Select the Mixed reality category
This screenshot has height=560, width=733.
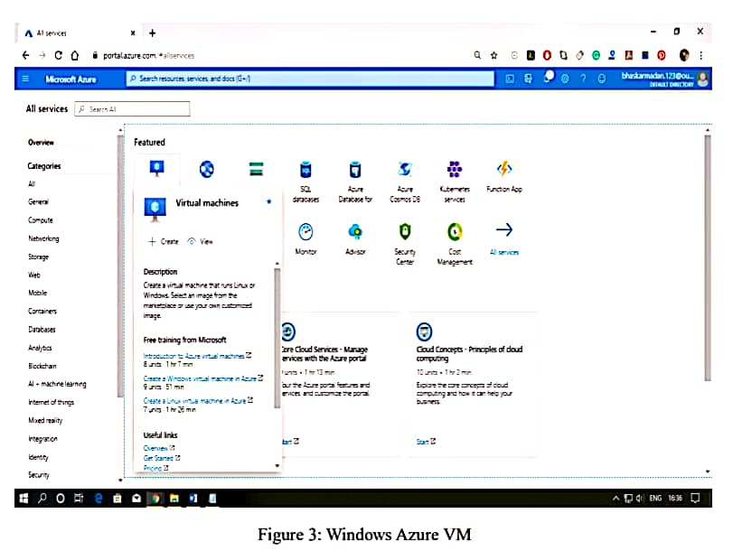[x=45, y=420]
